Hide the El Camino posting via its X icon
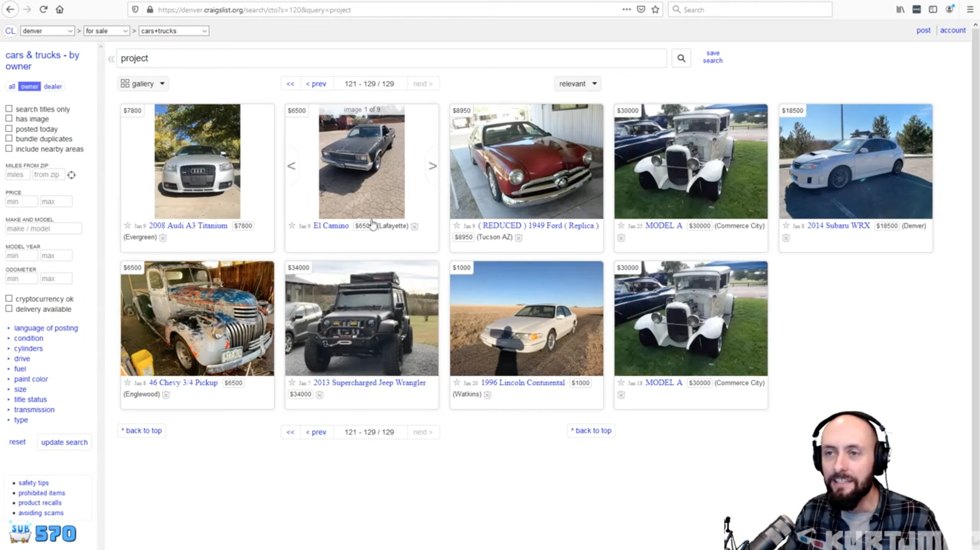 [414, 226]
